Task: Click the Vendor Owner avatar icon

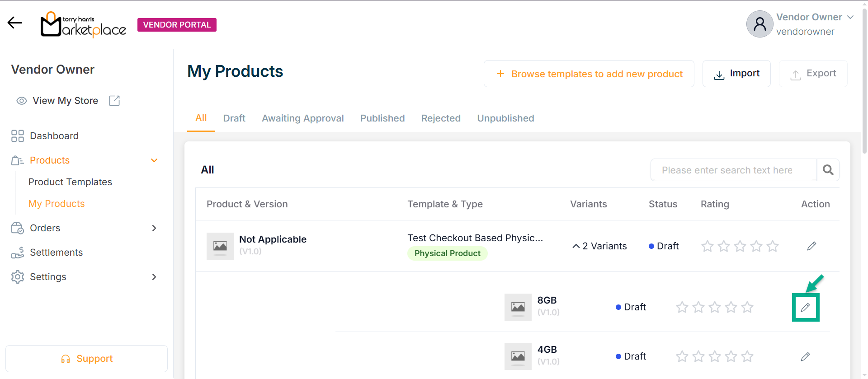Action: point(759,24)
